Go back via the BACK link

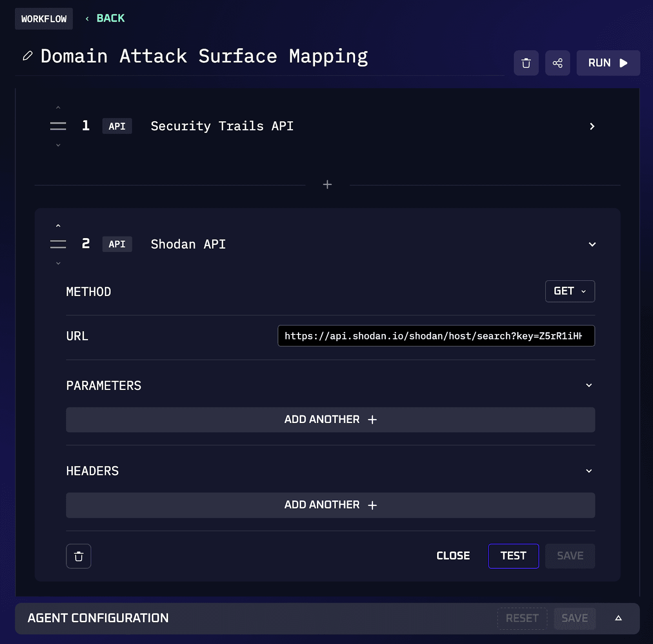point(105,18)
